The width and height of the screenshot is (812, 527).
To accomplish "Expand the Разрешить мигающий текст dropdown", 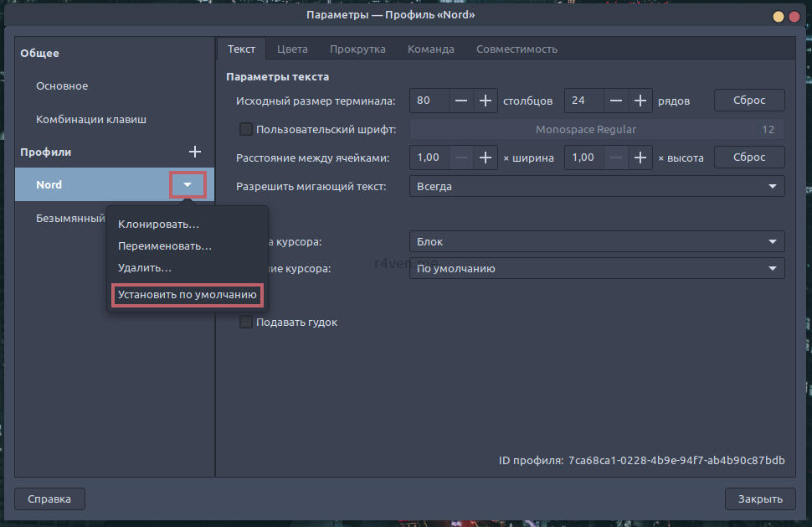I will (596, 187).
